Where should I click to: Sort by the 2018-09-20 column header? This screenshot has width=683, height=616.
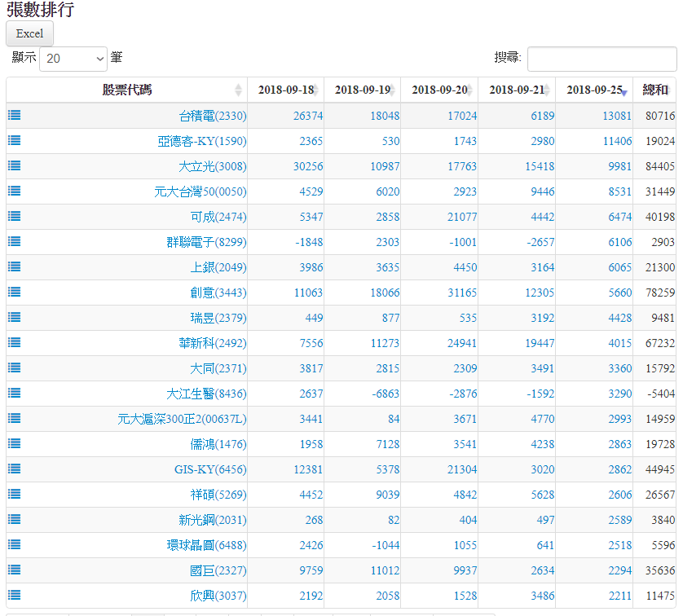[439, 90]
